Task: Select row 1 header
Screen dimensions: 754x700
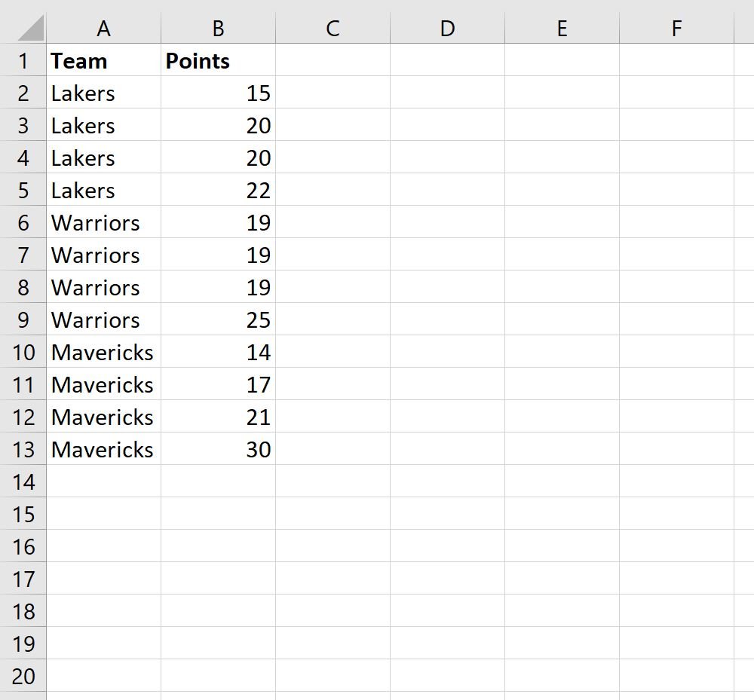Action: pyautogui.click(x=23, y=60)
